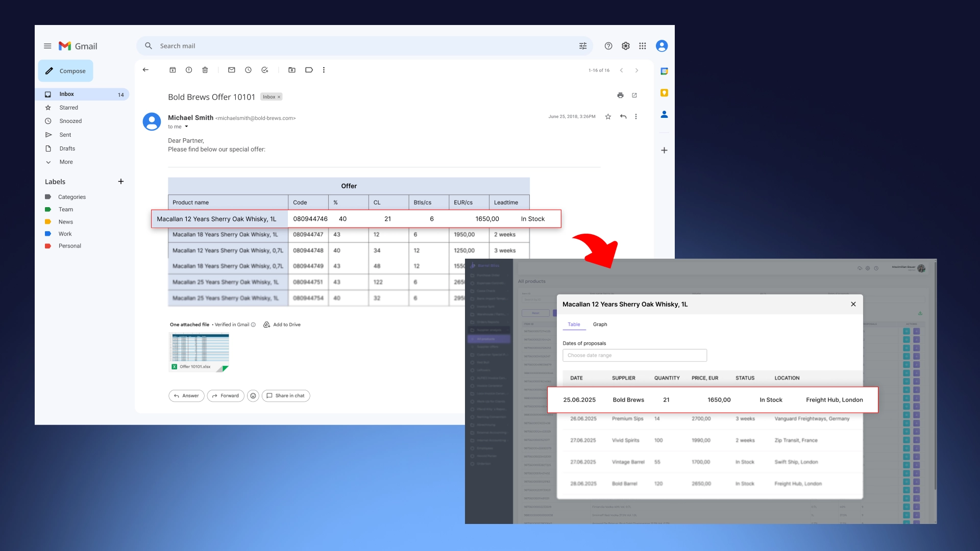Screen dimensions: 980x551
Task: Open the Offer 10101.xlsx attachment thumbnail
Action: coord(199,352)
